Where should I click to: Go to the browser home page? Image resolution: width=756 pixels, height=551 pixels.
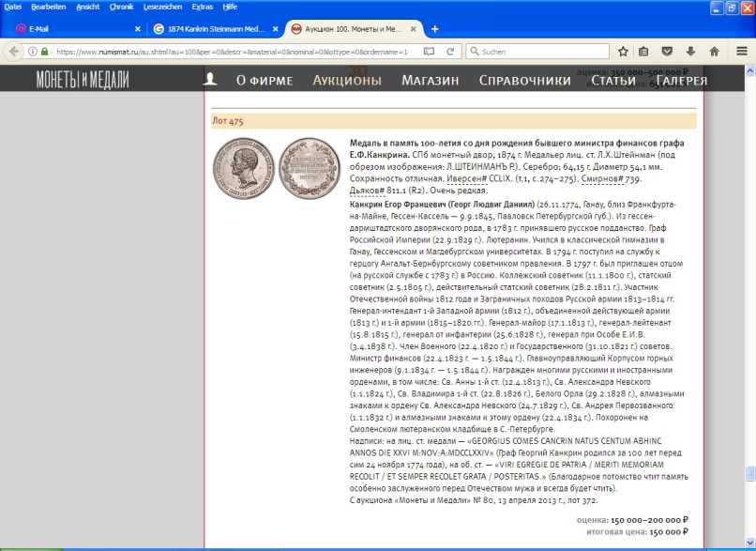pyautogui.click(x=714, y=52)
